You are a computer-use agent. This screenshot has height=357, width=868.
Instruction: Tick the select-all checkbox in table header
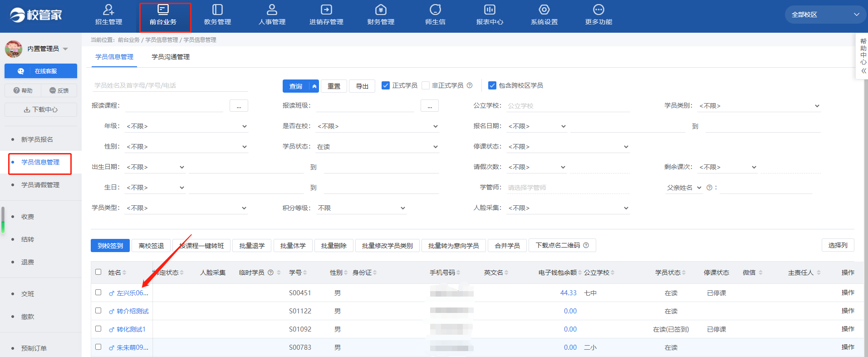point(98,272)
